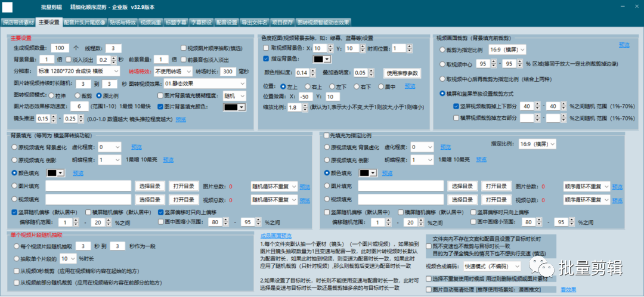The height and width of the screenshot is (297, 644).
Task: Open the 贴纸与特效 tab
Action: (123, 22)
